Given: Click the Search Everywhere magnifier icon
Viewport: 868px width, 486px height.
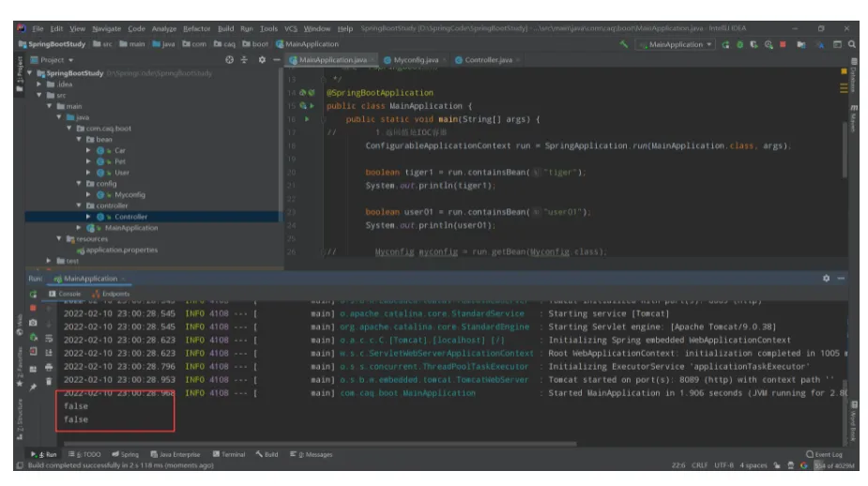Looking at the screenshot, I should click(851, 44).
